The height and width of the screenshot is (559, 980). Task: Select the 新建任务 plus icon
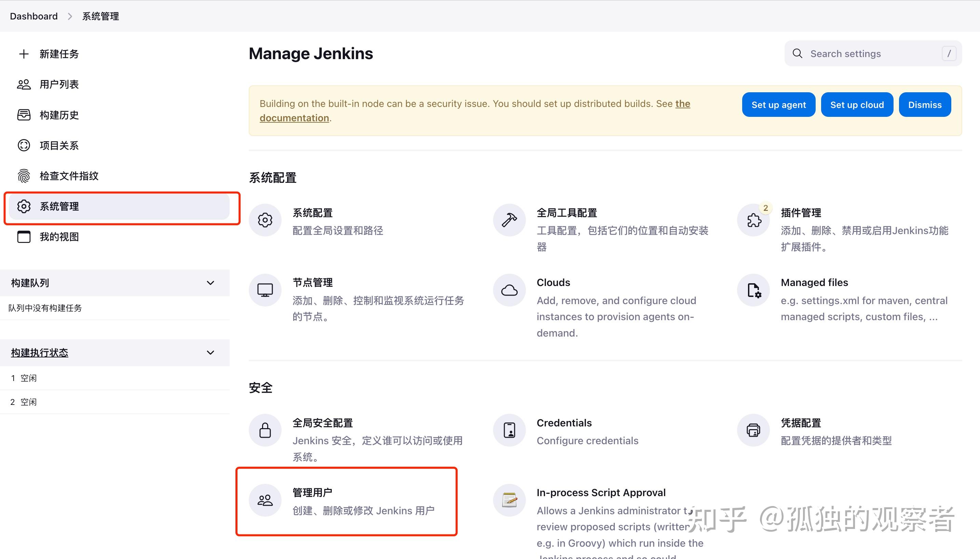point(24,54)
